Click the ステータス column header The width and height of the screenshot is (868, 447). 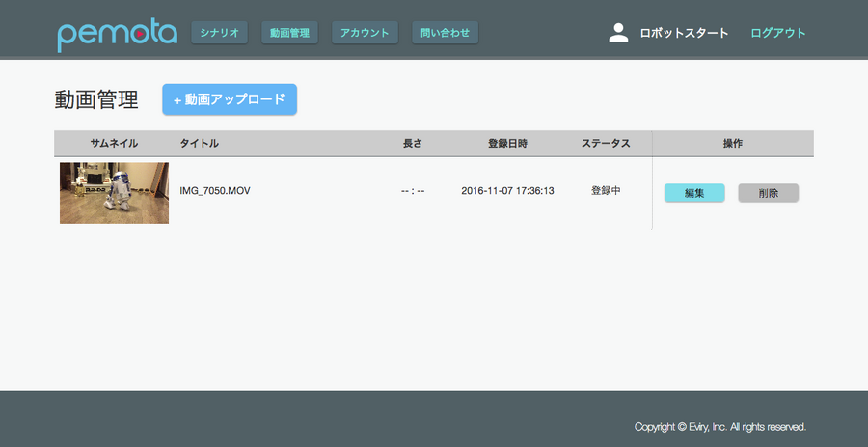(x=606, y=144)
